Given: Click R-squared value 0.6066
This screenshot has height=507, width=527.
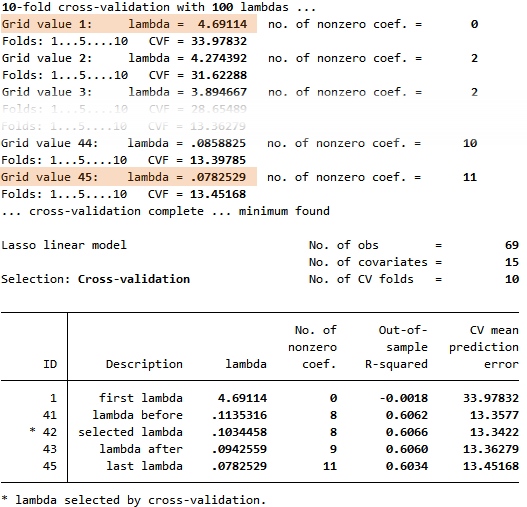Looking at the screenshot, I should (407, 432).
